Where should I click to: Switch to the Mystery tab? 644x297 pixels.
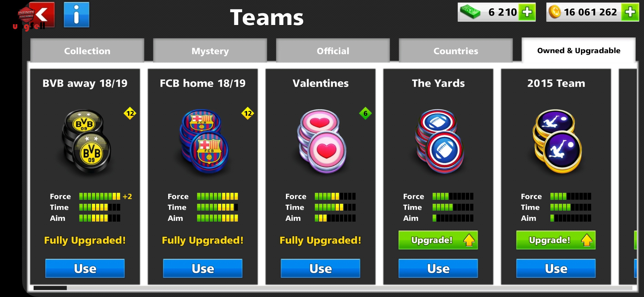pos(210,51)
